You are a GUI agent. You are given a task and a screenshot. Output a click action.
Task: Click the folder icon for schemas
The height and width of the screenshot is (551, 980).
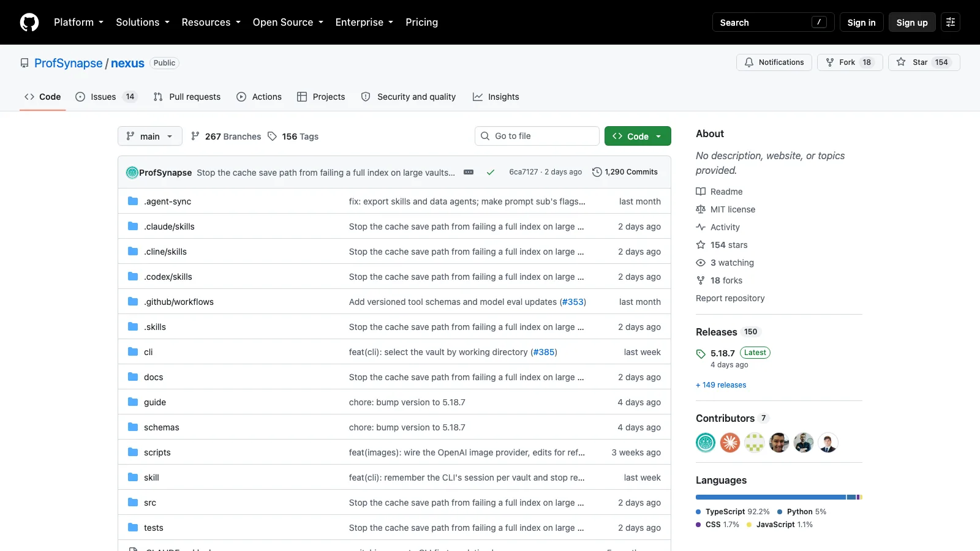coord(133,427)
